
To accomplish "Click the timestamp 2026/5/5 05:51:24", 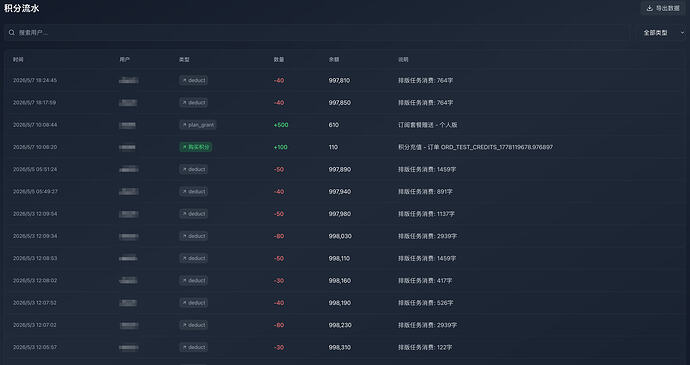I will [35, 170].
